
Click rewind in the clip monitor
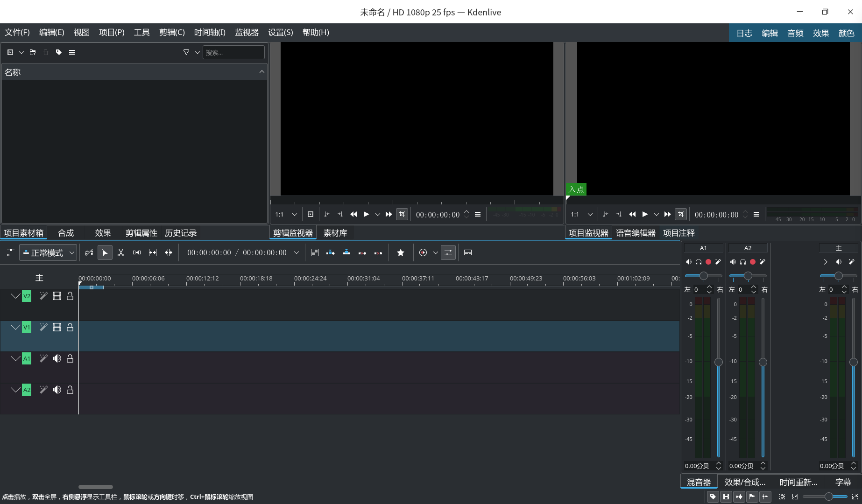(x=353, y=214)
